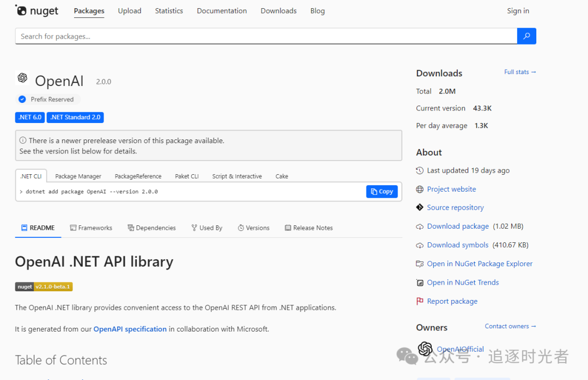Click the Current version 43.3K value

[482, 108]
